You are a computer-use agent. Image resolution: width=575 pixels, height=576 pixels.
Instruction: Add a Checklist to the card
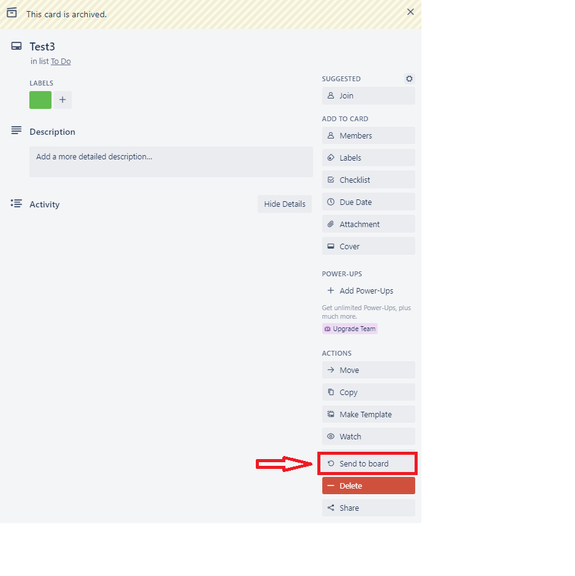368,180
